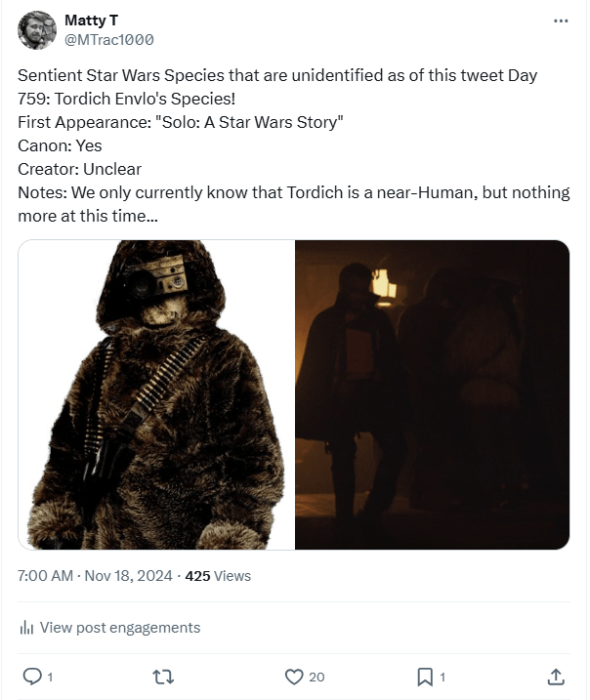Open the dark silhouette scene image

click(x=432, y=394)
